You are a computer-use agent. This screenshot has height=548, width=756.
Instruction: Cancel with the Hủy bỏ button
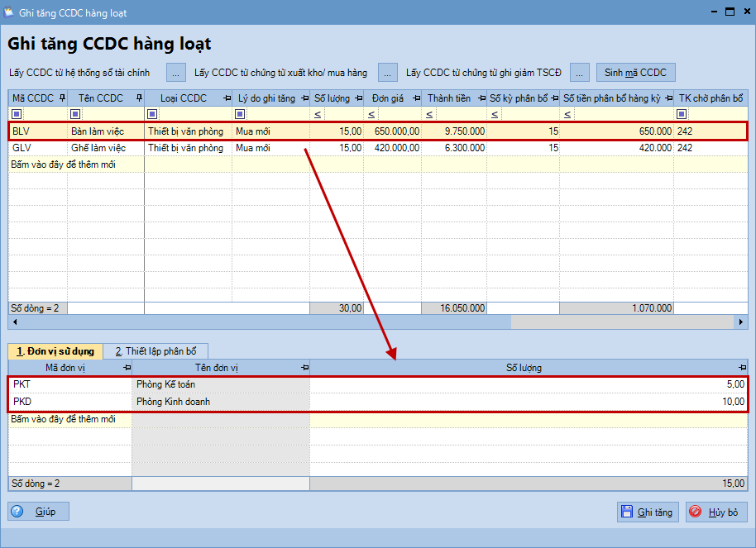click(x=716, y=512)
